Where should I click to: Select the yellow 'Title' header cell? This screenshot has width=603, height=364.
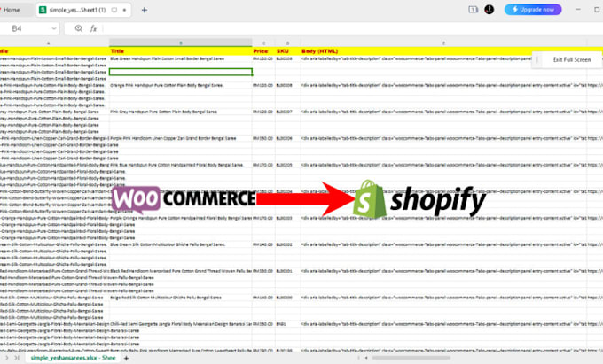coord(181,51)
